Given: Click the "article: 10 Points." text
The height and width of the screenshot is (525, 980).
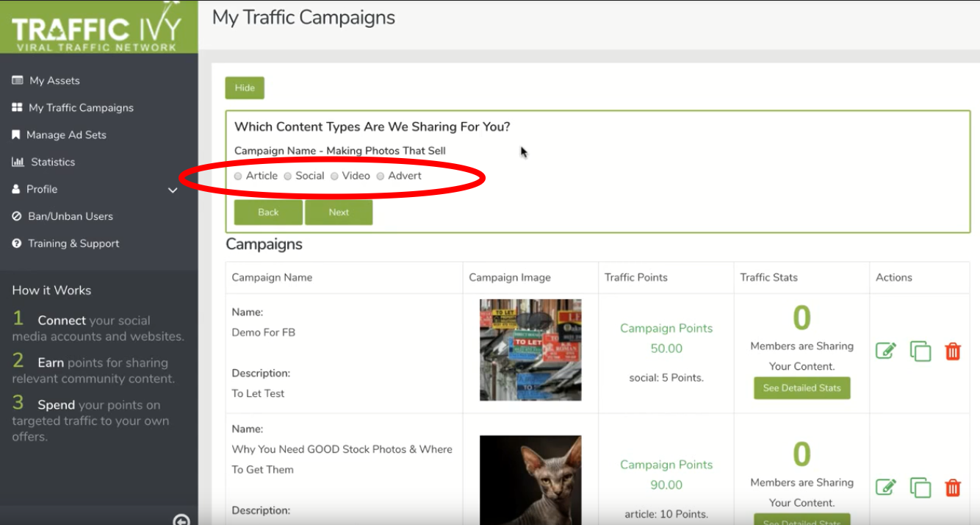Looking at the screenshot, I should (x=666, y=514).
